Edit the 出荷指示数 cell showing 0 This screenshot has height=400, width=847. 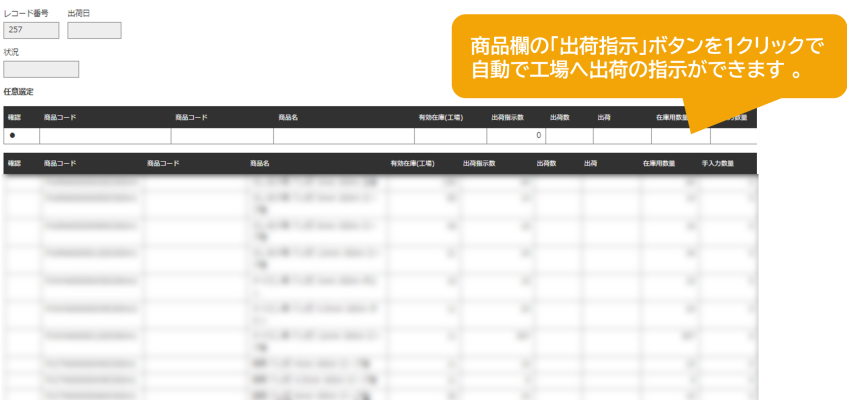[x=516, y=136]
